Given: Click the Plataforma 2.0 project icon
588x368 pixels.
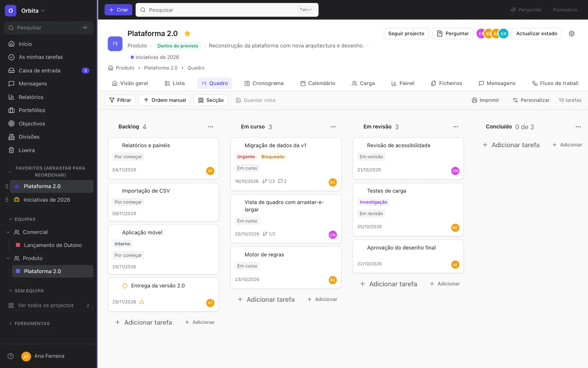Looking at the screenshot, I should click(115, 43).
